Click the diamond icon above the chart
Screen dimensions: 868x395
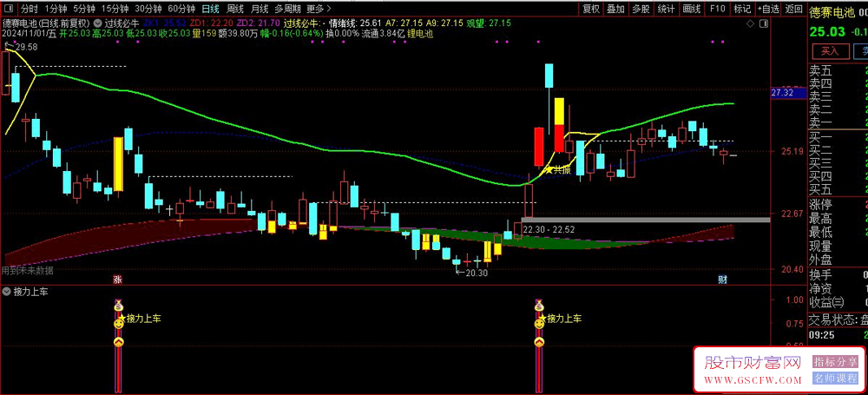751,23
